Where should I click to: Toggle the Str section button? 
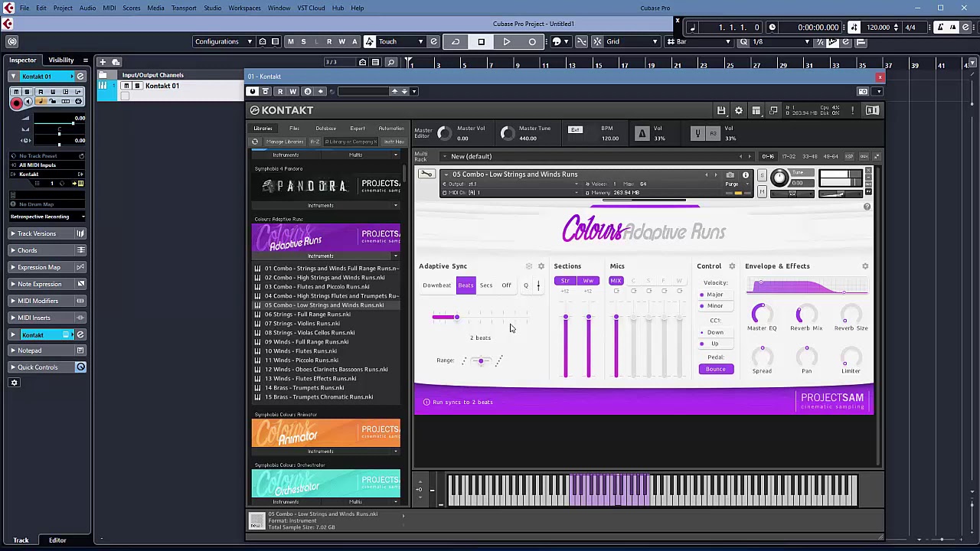click(x=566, y=281)
